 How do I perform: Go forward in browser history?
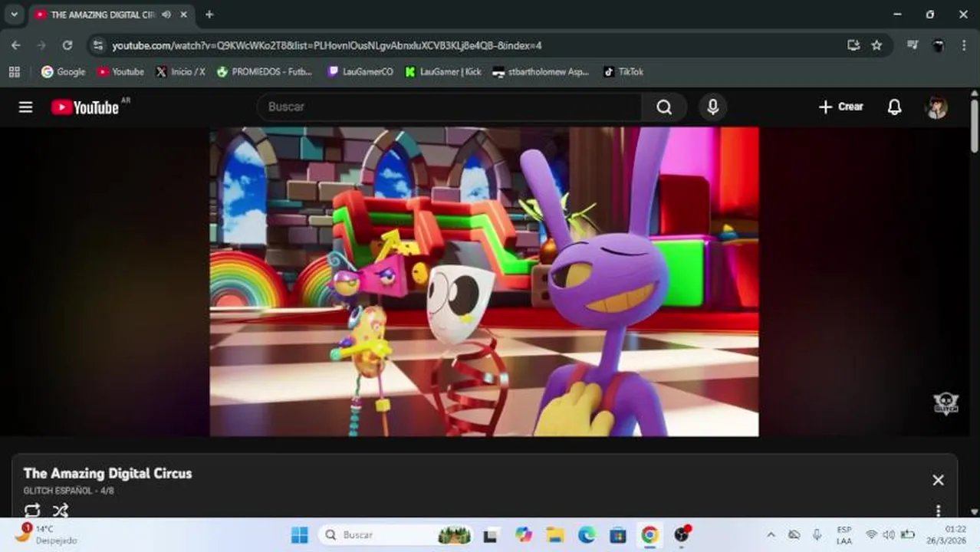(41, 45)
